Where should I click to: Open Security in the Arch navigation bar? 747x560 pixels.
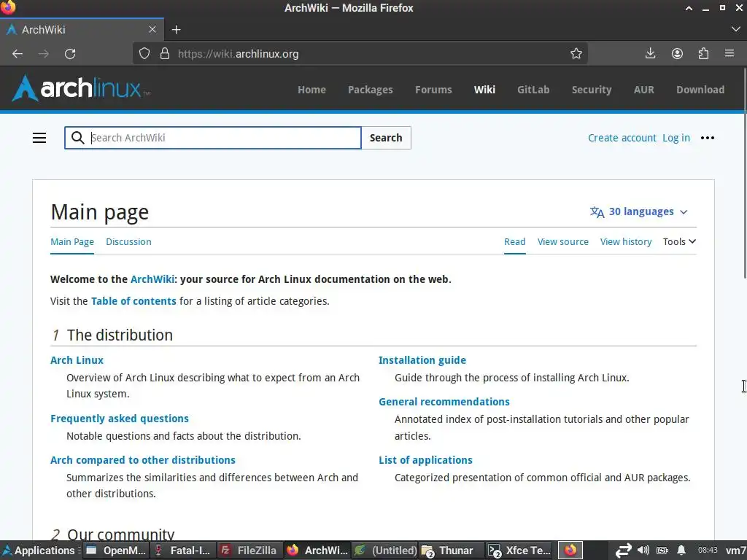coord(591,90)
